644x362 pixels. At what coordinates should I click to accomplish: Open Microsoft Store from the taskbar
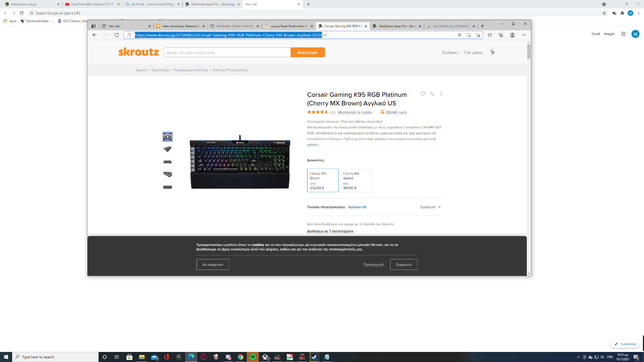tap(129, 357)
